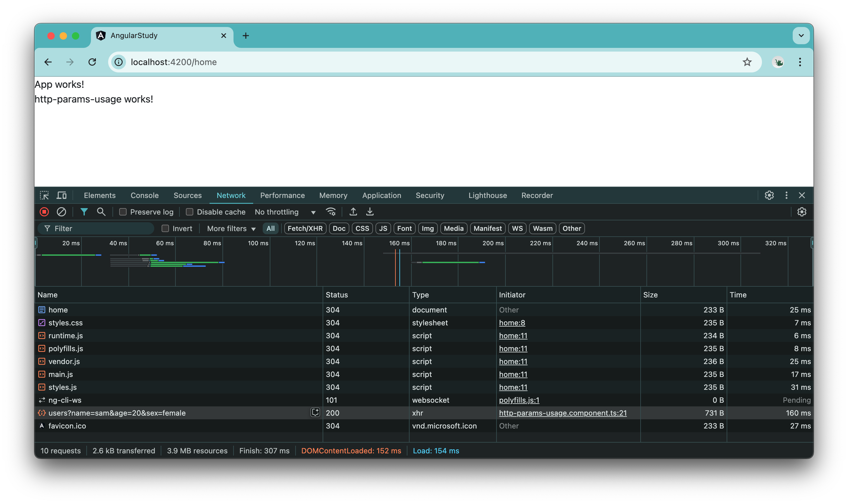Reload the localhost page

coord(92,62)
